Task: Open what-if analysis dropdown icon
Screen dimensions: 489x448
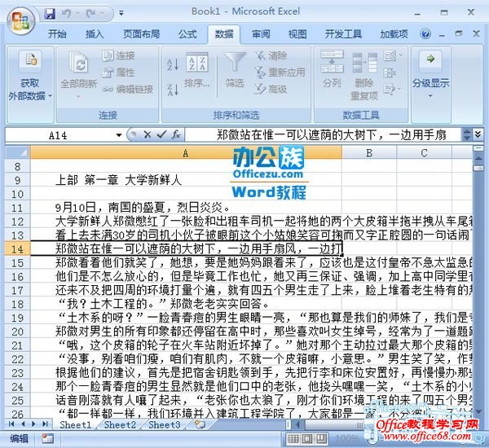Action: click(x=392, y=90)
